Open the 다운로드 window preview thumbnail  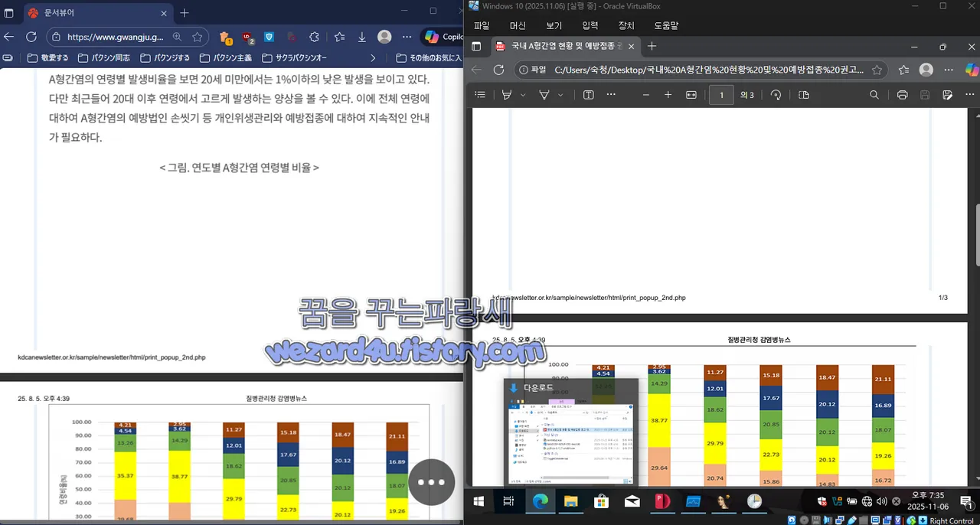click(570, 431)
